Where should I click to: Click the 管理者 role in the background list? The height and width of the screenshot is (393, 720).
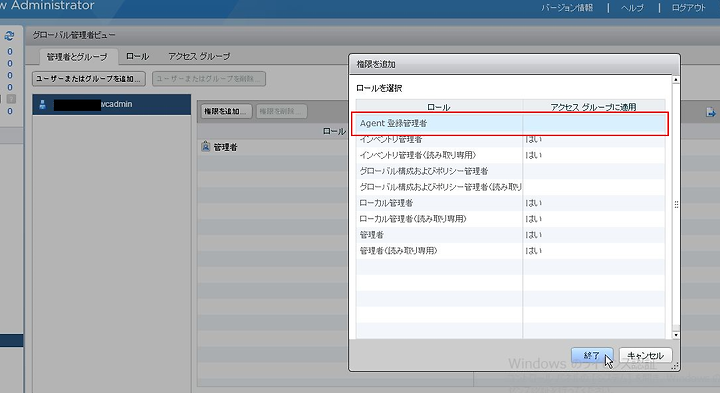225,147
